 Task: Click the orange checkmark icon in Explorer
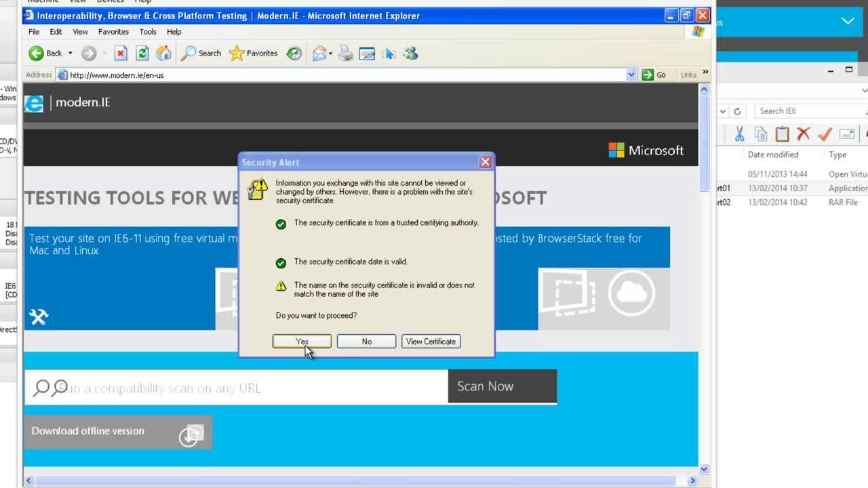tap(825, 134)
